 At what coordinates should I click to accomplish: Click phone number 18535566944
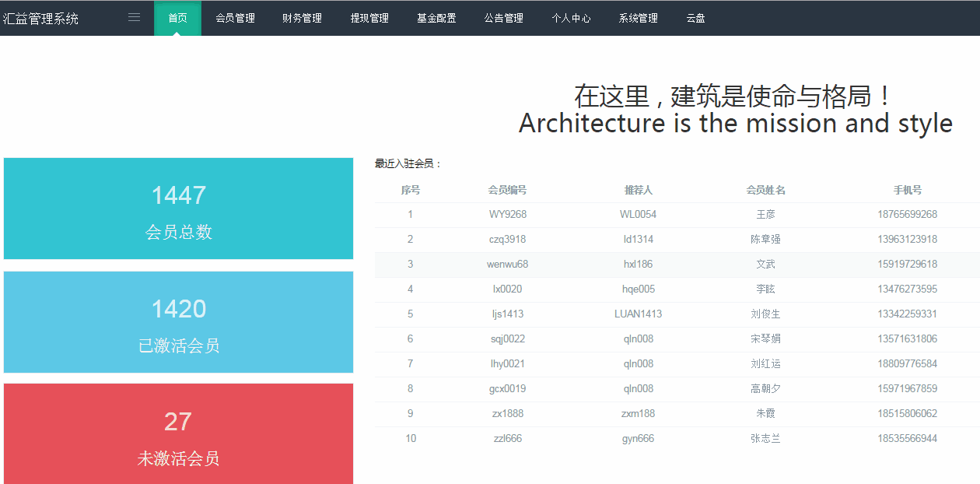point(908,439)
